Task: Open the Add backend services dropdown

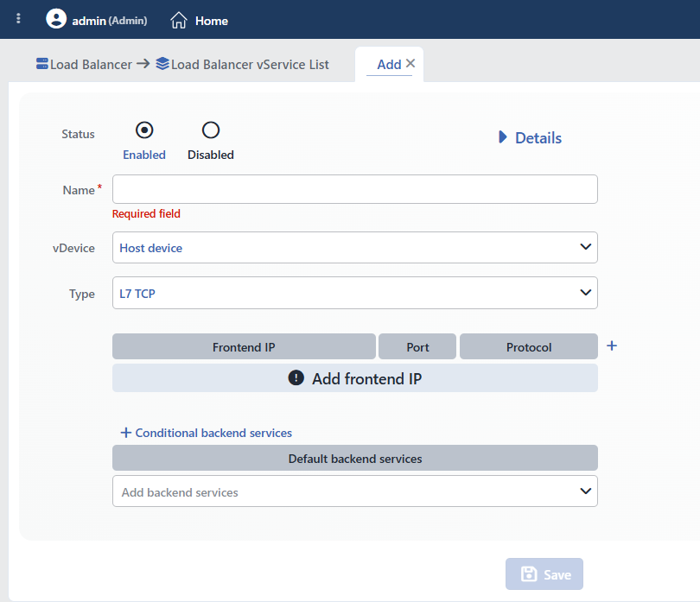Action: [355, 491]
